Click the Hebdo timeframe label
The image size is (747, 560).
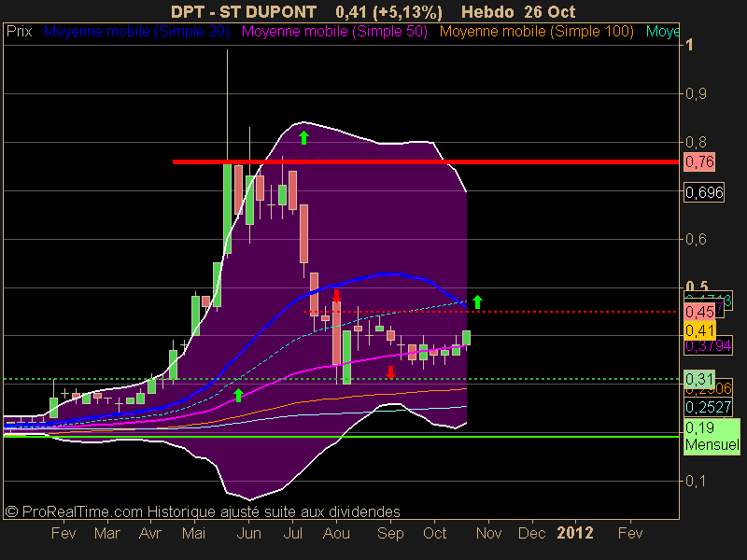click(x=487, y=11)
